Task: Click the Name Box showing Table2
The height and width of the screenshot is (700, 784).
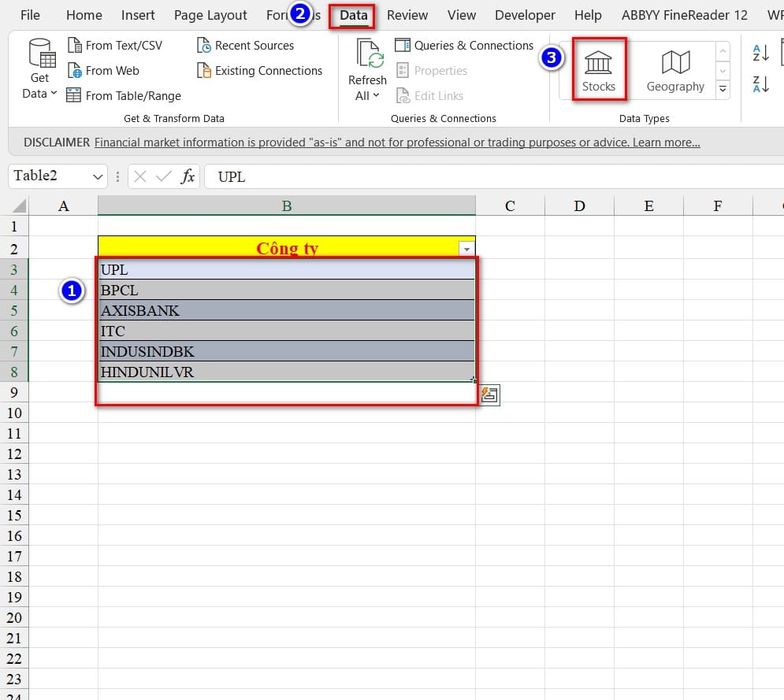Action: (x=50, y=176)
